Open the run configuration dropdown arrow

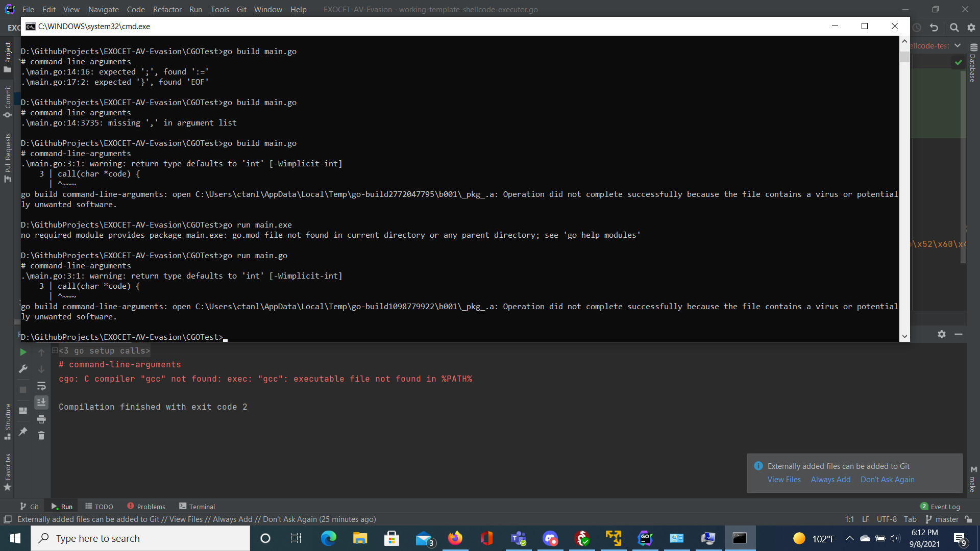click(x=958, y=45)
